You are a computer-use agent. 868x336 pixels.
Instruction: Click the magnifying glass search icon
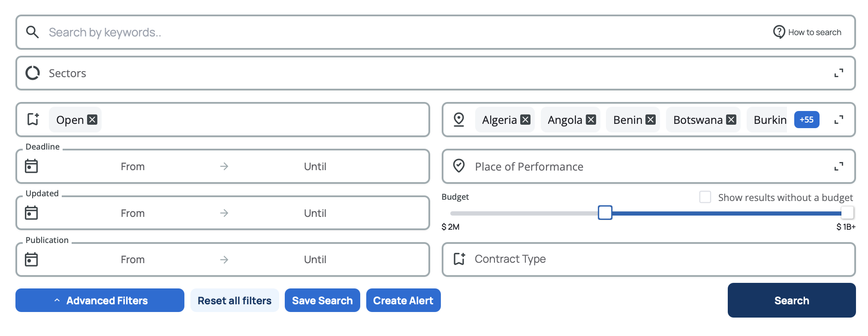[x=33, y=32]
